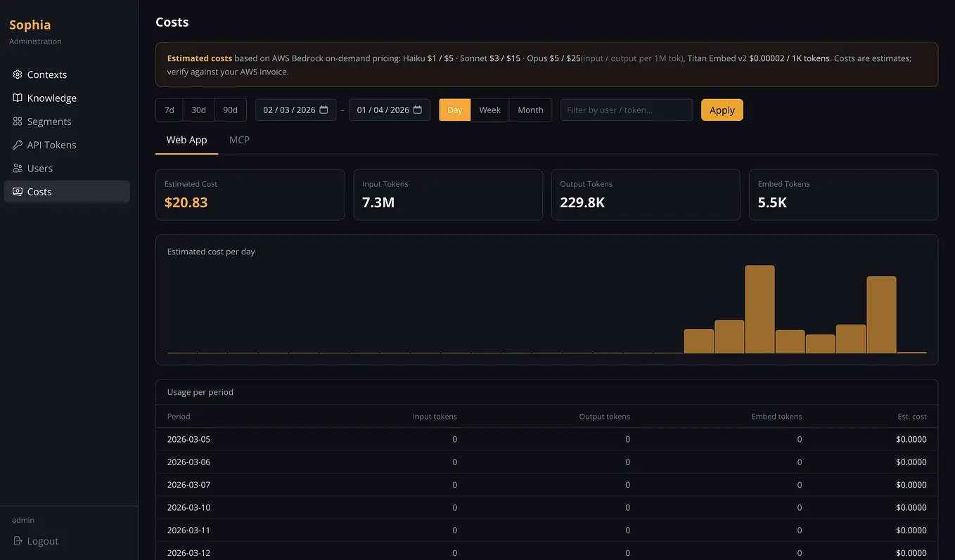Select the Day grouping toggle
This screenshot has height=560, width=955.
(x=455, y=110)
